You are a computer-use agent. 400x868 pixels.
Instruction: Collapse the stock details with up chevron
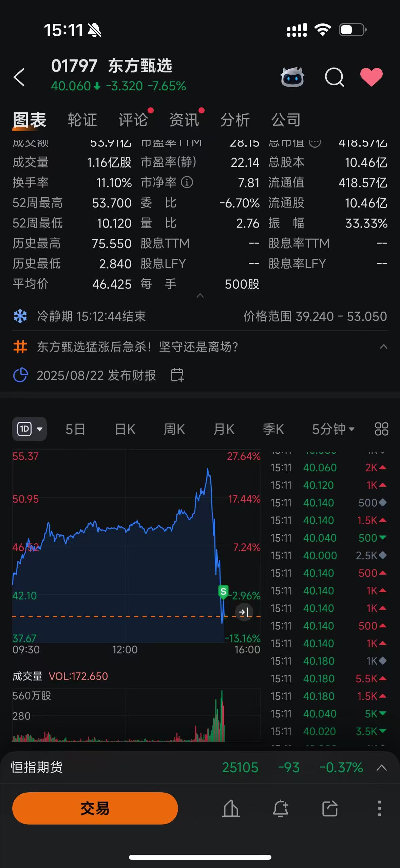pyautogui.click(x=200, y=296)
